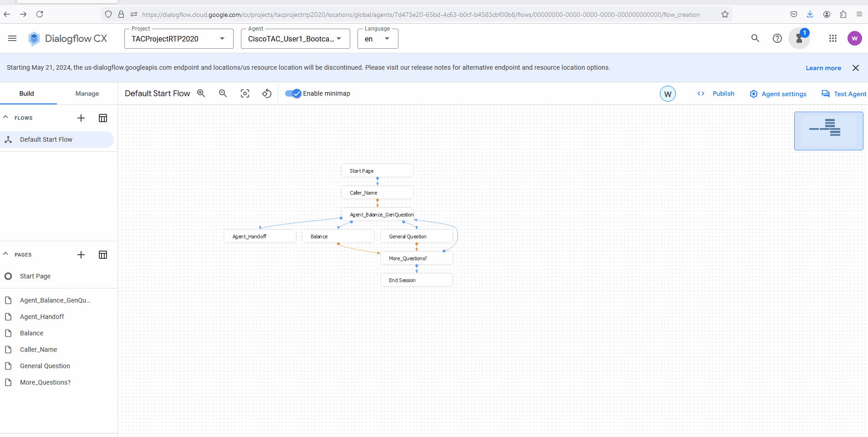Click the auto-layout reset icon
Image resolution: width=868 pixels, height=437 pixels.
267,93
